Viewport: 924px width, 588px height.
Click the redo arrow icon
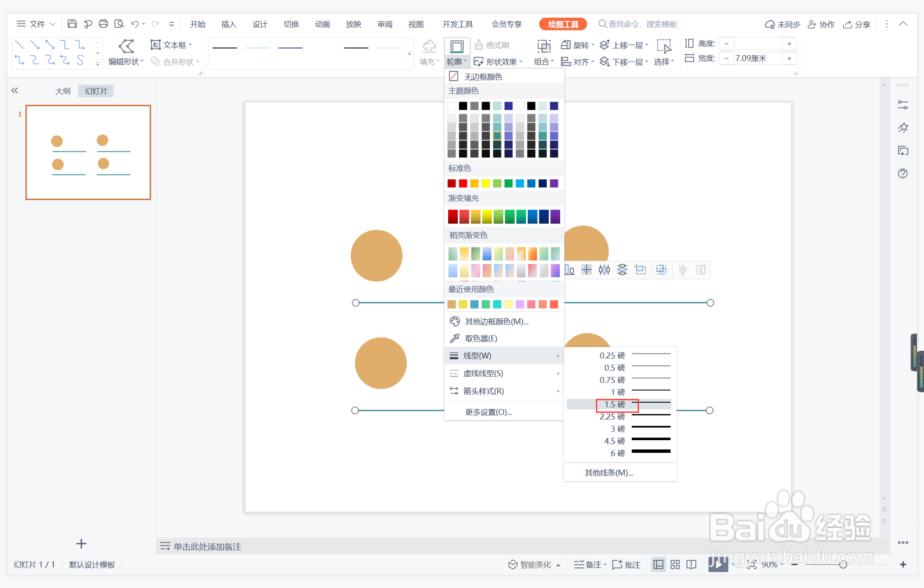pyautogui.click(x=155, y=24)
